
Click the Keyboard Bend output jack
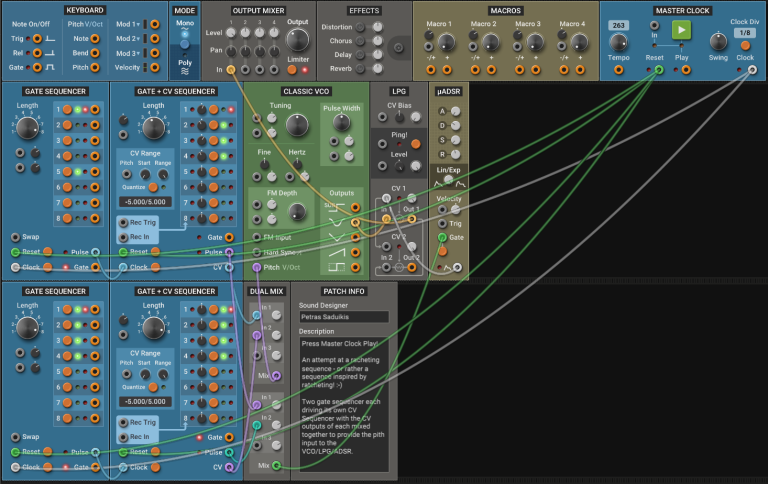pyautogui.click(x=95, y=53)
